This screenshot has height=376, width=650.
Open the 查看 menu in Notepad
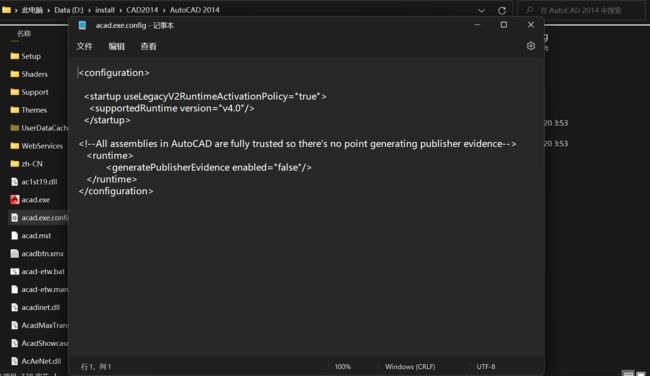[x=148, y=46]
